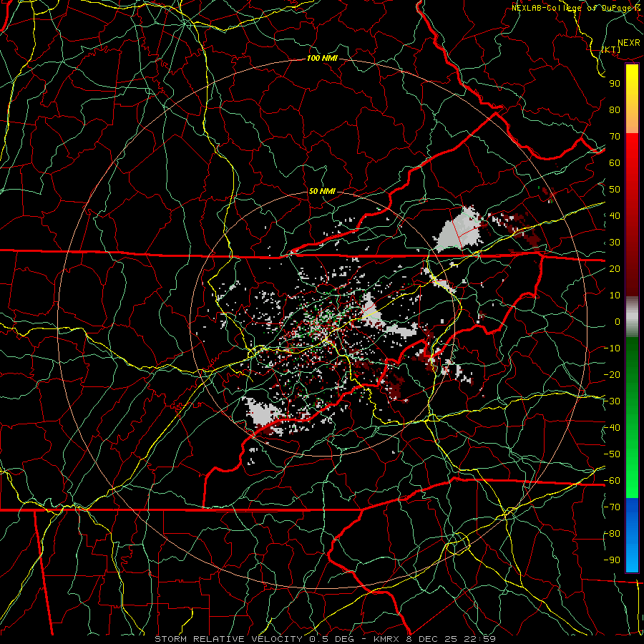Click the "50 NMI" range ring label
Image resolution: width=644 pixels, height=644 pixels.
[322, 191]
